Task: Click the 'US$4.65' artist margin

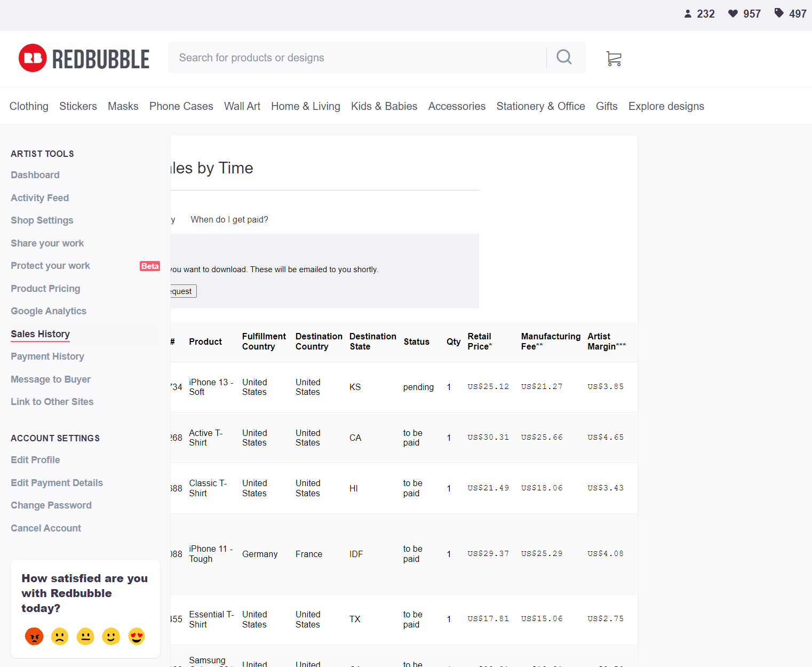Action: pyautogui.click(x=606, y=437)
